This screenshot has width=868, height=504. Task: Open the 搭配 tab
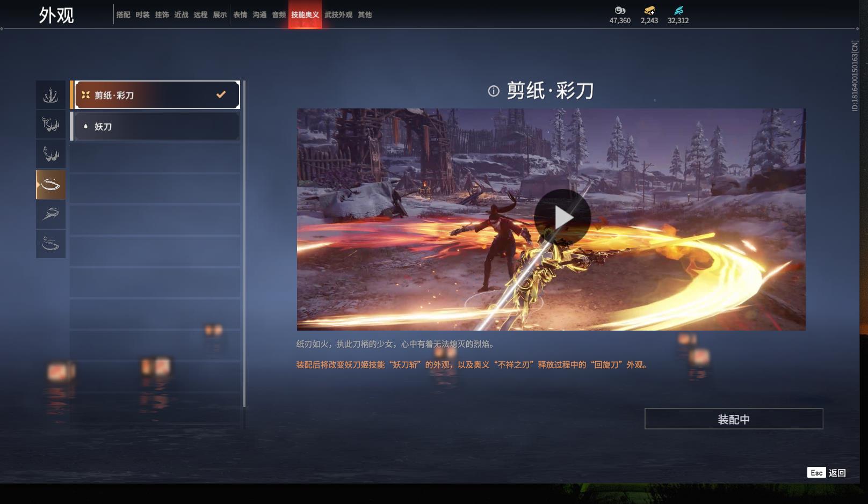tap(124, 14)
